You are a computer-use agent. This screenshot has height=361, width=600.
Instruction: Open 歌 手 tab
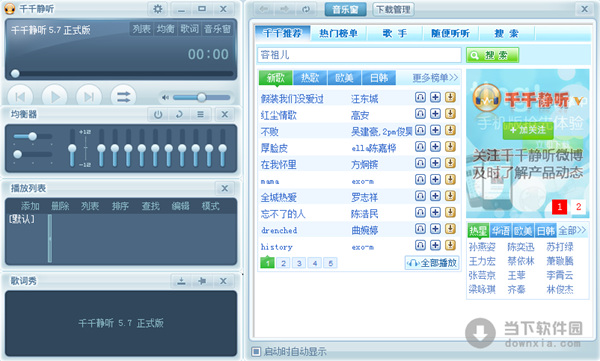(x=395, y=34)
